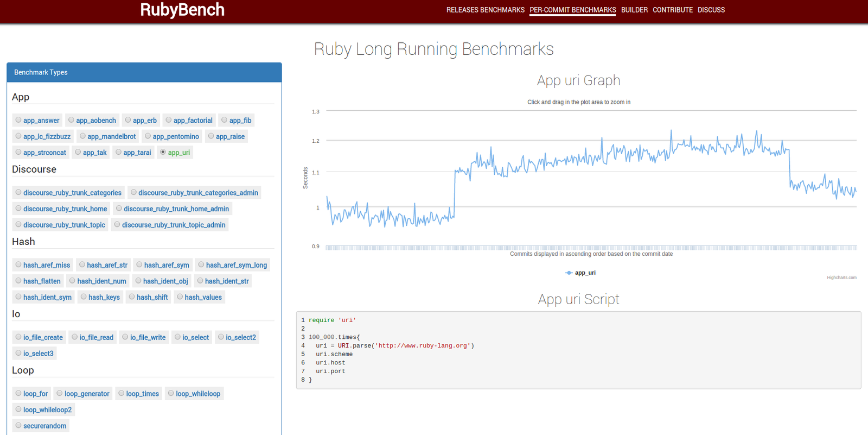Select the loop_for benchmark
This screenshot has height=435, width=868.
coord(31,394)
